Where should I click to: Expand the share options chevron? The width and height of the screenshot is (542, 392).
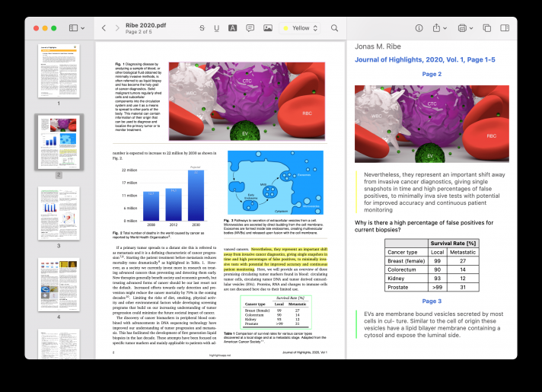[x=445, y=28]
